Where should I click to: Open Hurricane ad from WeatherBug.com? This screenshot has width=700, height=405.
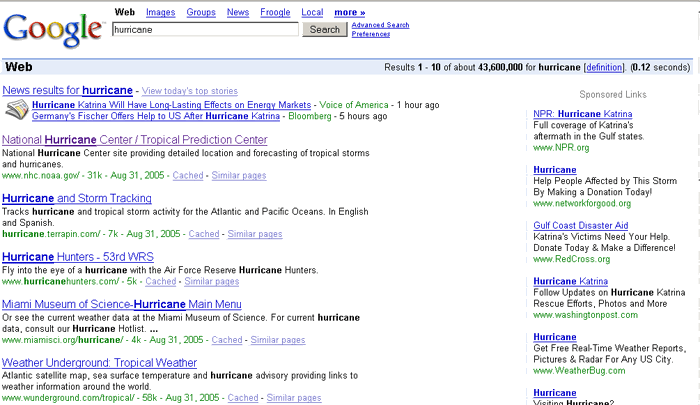pyautogui.click(x=554, y=337)
